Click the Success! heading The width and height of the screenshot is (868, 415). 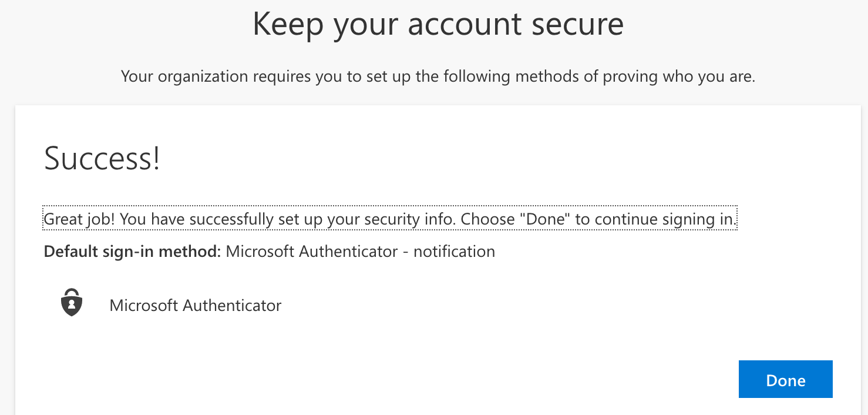pos(102,159)
